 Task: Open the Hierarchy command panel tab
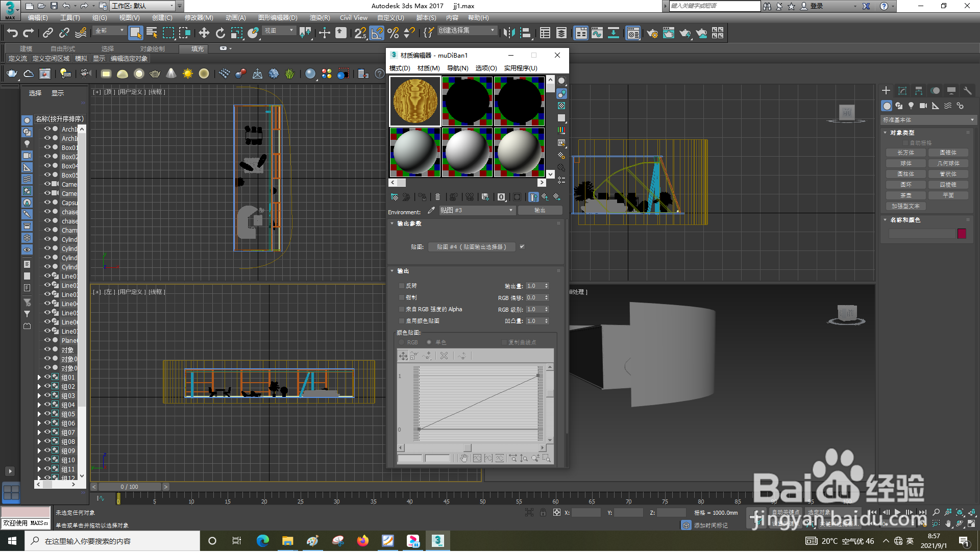[x=919, y=91]
